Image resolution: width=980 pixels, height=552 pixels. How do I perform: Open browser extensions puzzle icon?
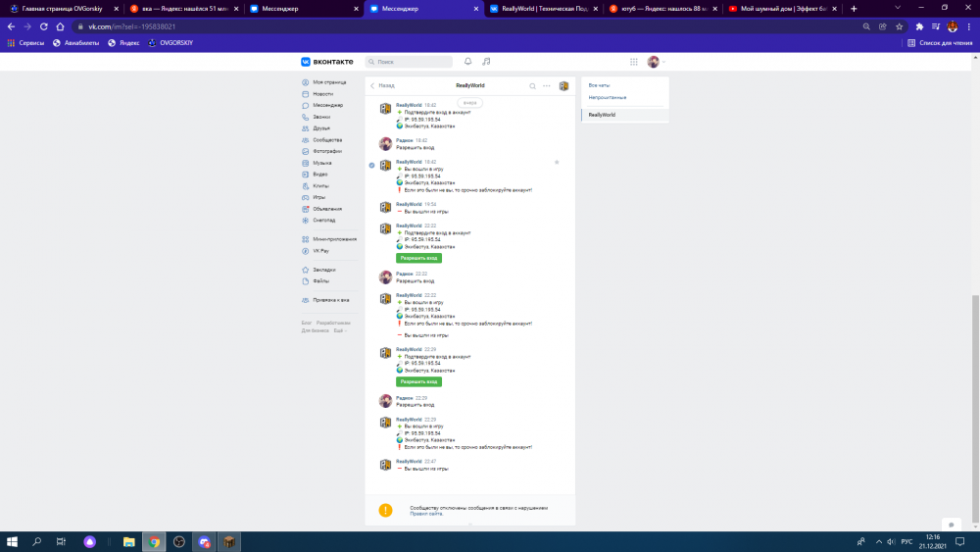[x=919, y=26]
